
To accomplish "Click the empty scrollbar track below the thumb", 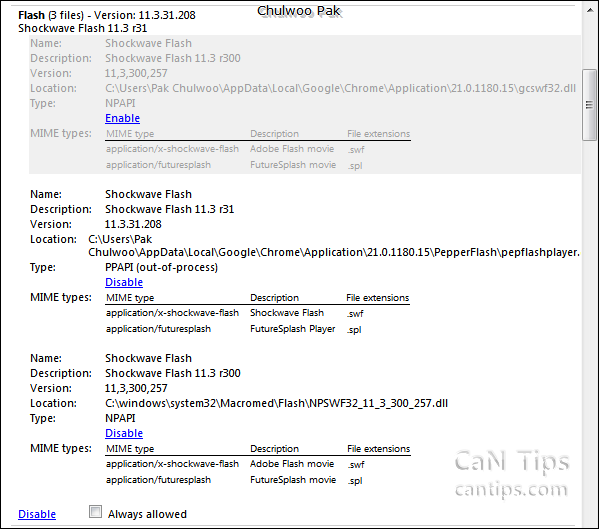I will [x=589, y=325].
